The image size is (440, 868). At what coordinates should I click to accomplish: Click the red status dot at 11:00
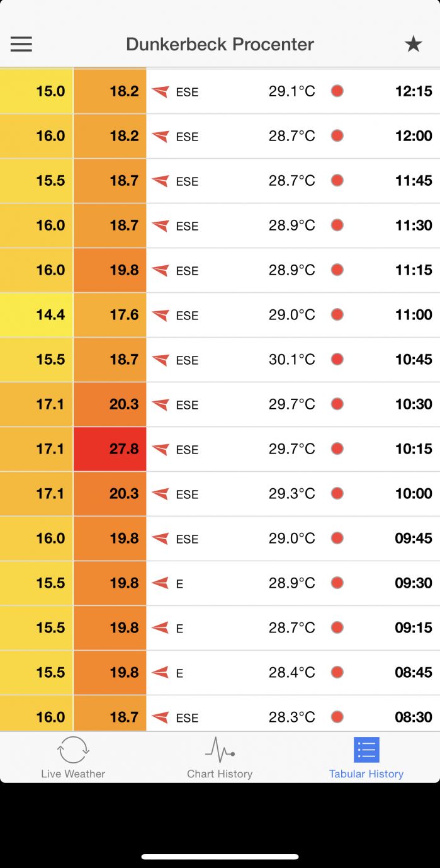[337, 314]
